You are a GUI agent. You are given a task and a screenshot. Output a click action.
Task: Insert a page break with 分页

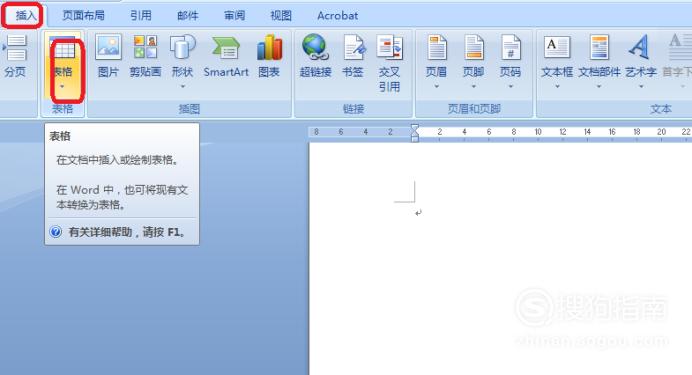click(x=15, y=56)
